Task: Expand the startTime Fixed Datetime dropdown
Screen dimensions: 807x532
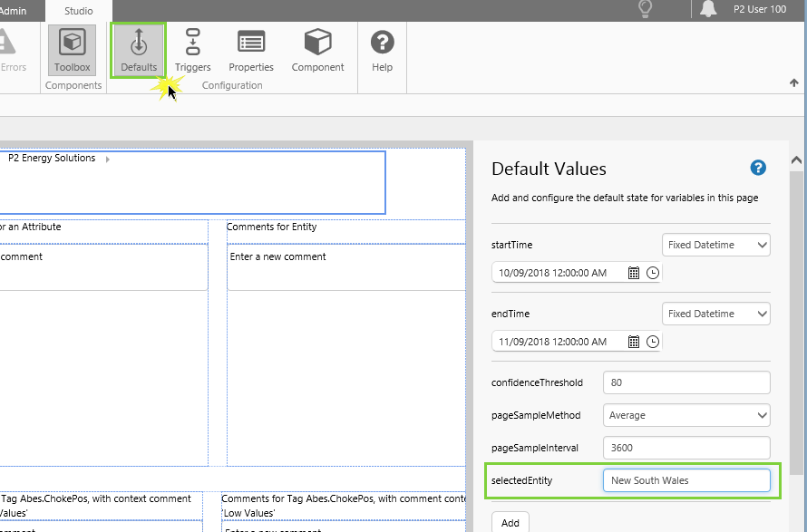Action: [x=715, y=245]
